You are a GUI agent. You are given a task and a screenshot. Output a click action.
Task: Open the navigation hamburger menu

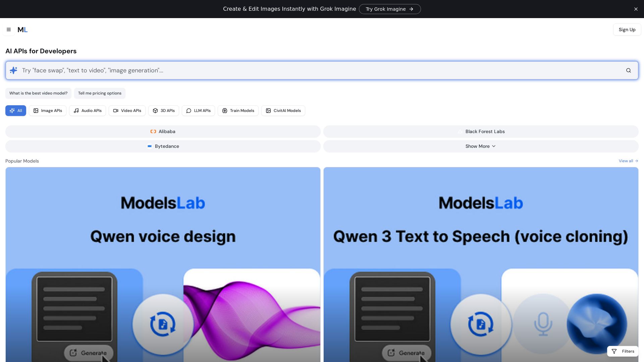point(9,29)
